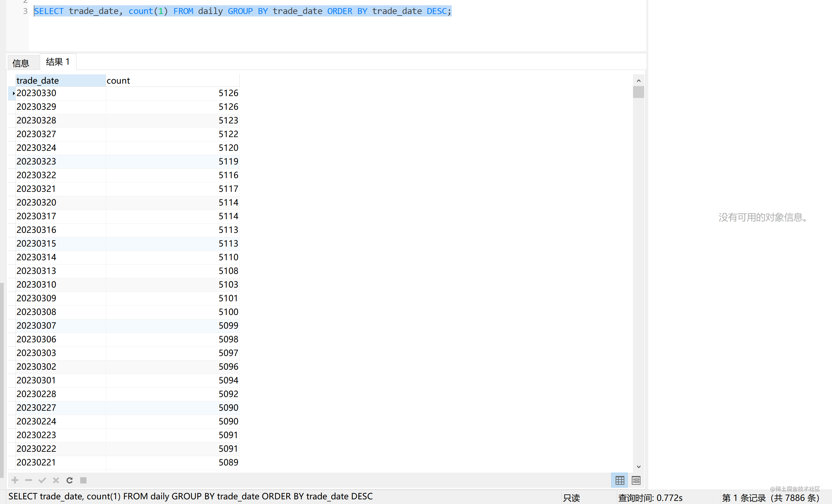This screenshot has width=832, height=504.
Task: Click the refresh results icon
Action: [x=70, y=480]
